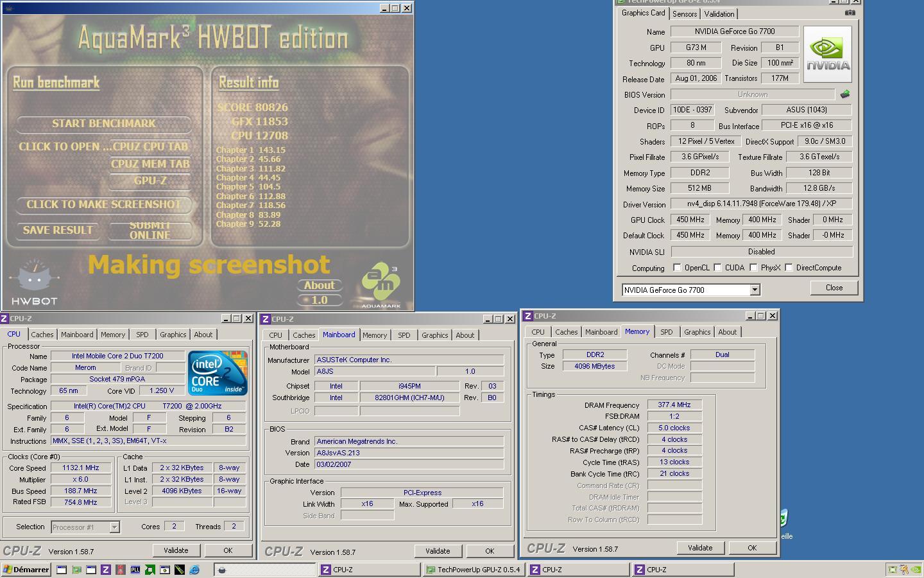
Task: Click the SCORE 80826 result text
Action: [x=252, y=107]
